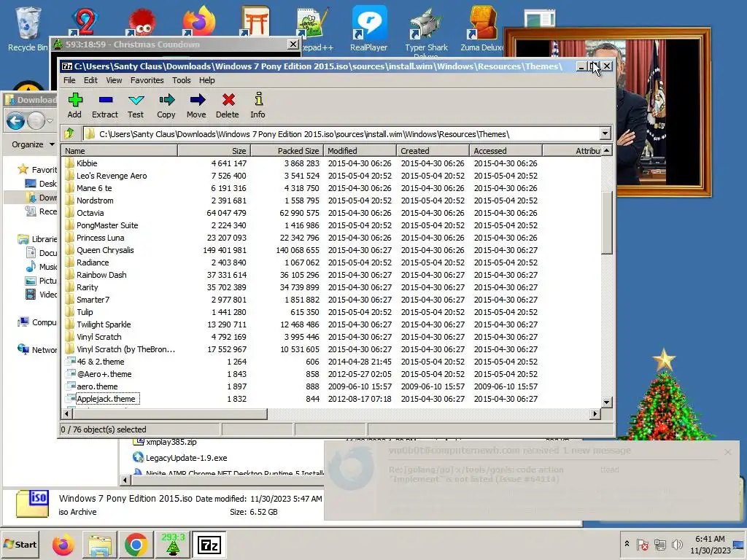Image resolution: width=747 pixels, height=560 pixels.
Task: Select xmplay385.zip file in Explorer
Action: pyautogui.click(x=171, y=442)
